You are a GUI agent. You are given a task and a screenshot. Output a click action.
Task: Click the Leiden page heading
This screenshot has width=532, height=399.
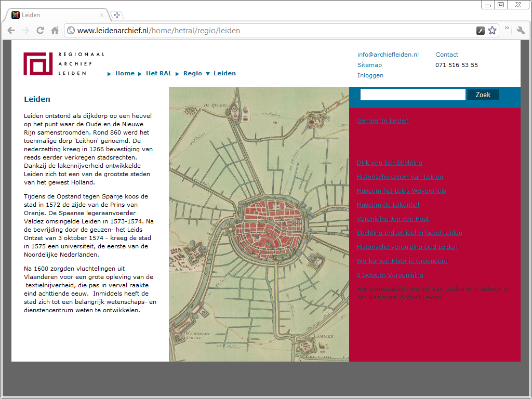click(x=37, y=99)
